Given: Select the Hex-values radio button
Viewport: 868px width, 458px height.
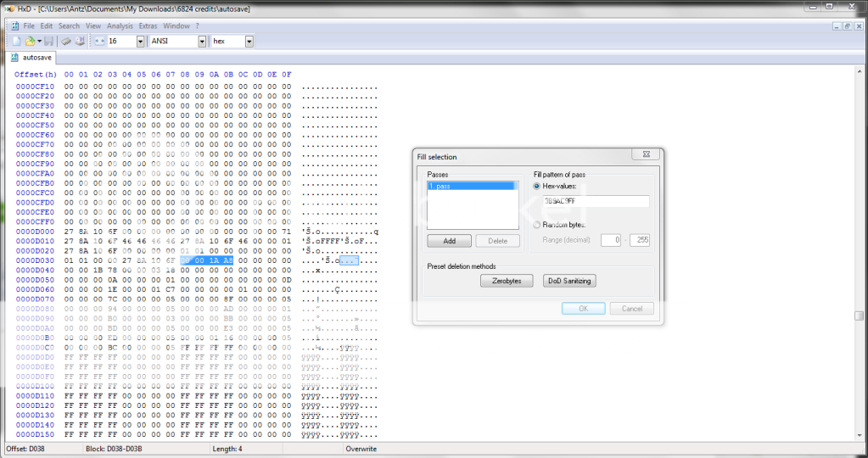Looking at the screenshot, I should tap(538, 186).
